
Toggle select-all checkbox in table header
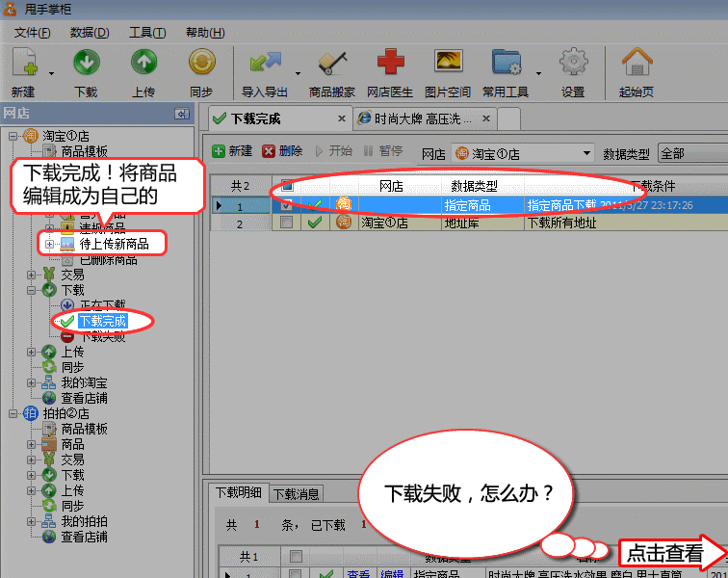pyautogui.click(x=287, y=186)
